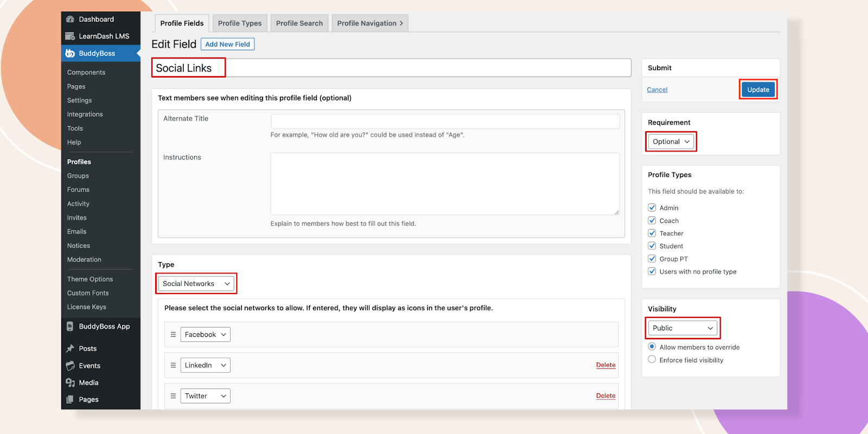Switch to the Profile Fields tab

pos(182,23)
